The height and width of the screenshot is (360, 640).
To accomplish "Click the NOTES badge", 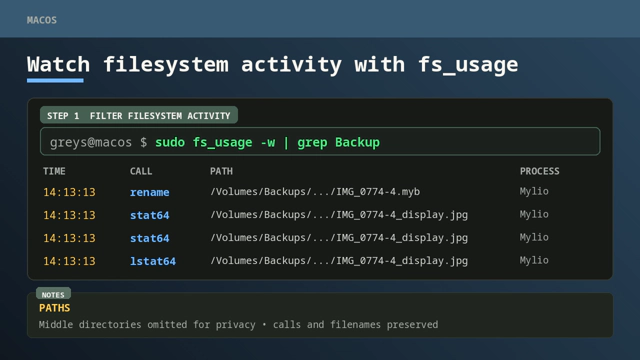I will tap(53, 294).
